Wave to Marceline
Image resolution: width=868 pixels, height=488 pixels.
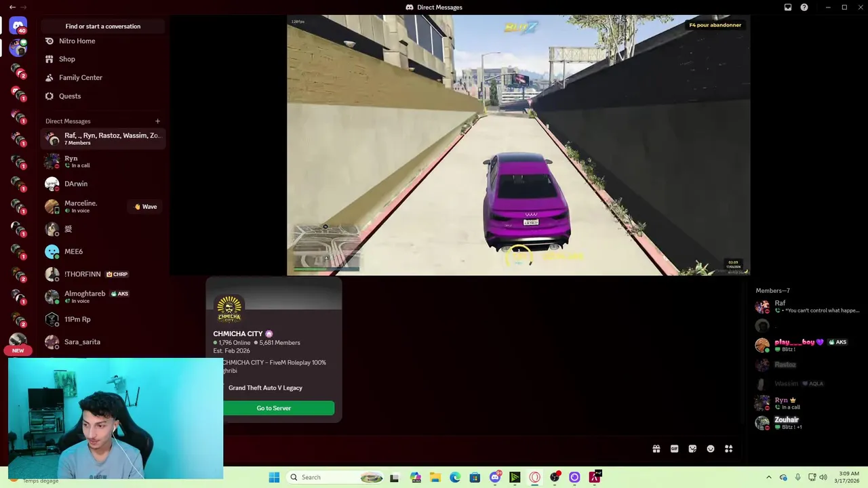145,207
